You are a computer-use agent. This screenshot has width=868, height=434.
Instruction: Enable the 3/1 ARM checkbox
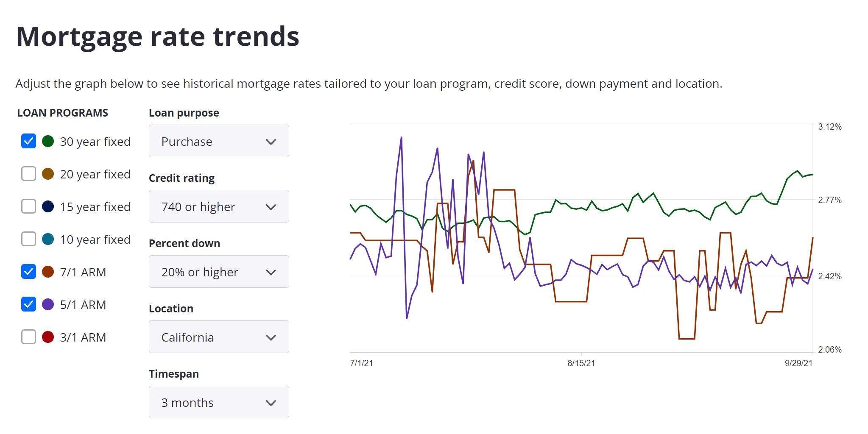(x=28, y=337)
